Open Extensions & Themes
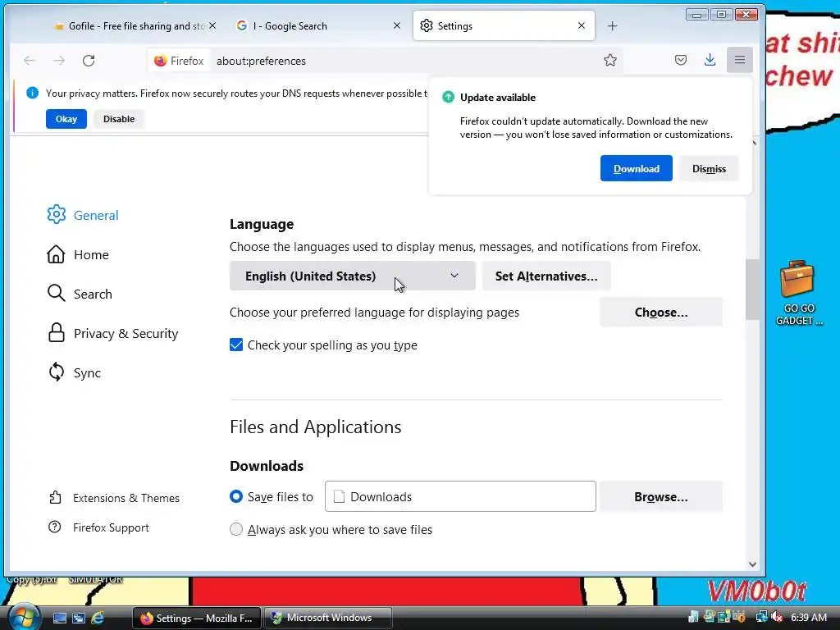This screenshot has width=840, height=630. tap(113, 498)
